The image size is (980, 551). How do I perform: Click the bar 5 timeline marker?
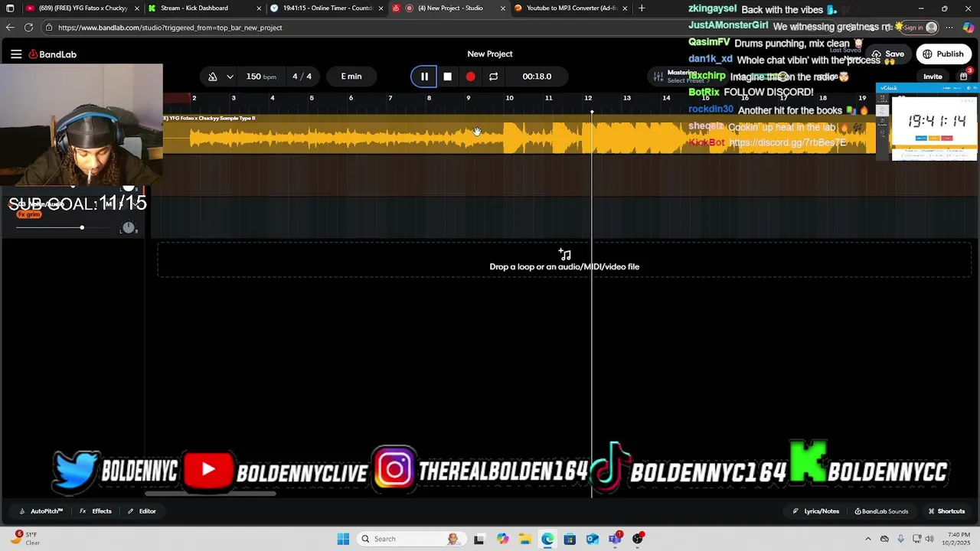312,98
